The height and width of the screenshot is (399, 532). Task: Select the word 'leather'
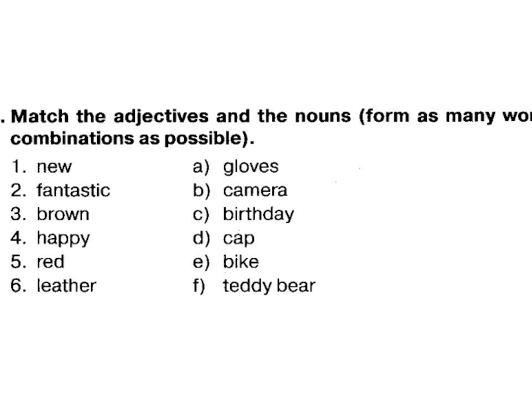(66, 286)
